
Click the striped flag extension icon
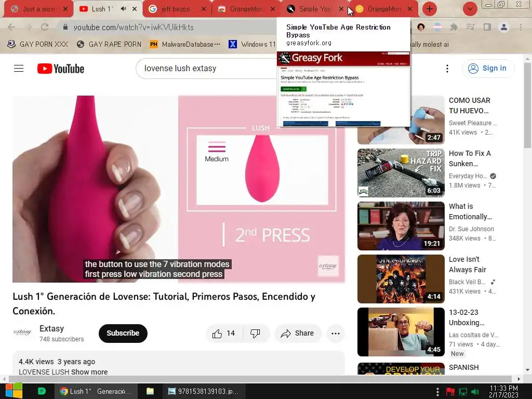click(437, 27)
